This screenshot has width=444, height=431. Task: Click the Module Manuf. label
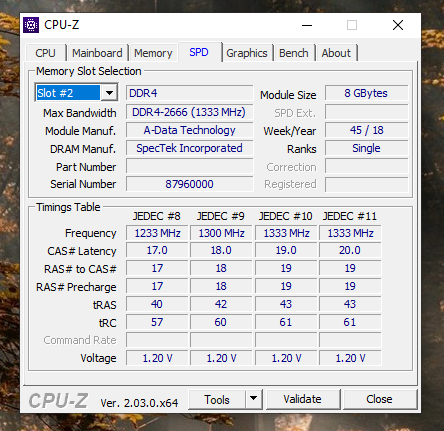pos(81,131)
